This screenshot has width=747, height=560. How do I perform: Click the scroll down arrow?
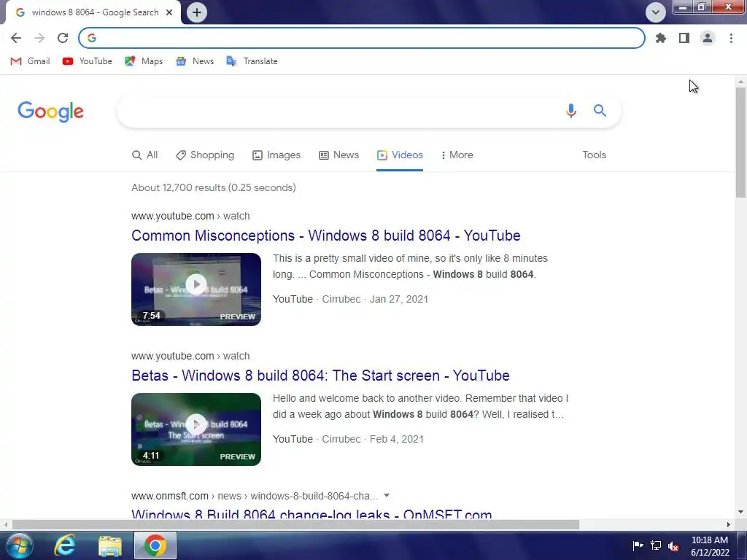(740, 513)
